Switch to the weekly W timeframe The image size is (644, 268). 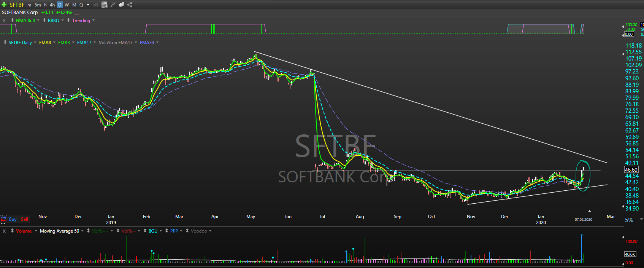[x=67, y=5]
